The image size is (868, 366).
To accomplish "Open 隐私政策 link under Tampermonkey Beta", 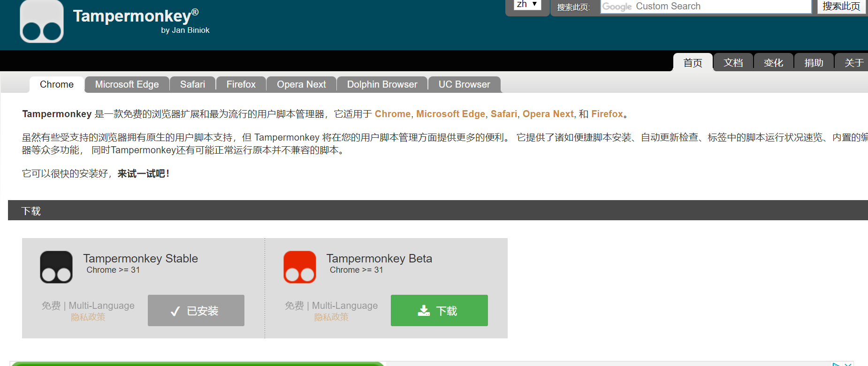I will coord(331,317).
